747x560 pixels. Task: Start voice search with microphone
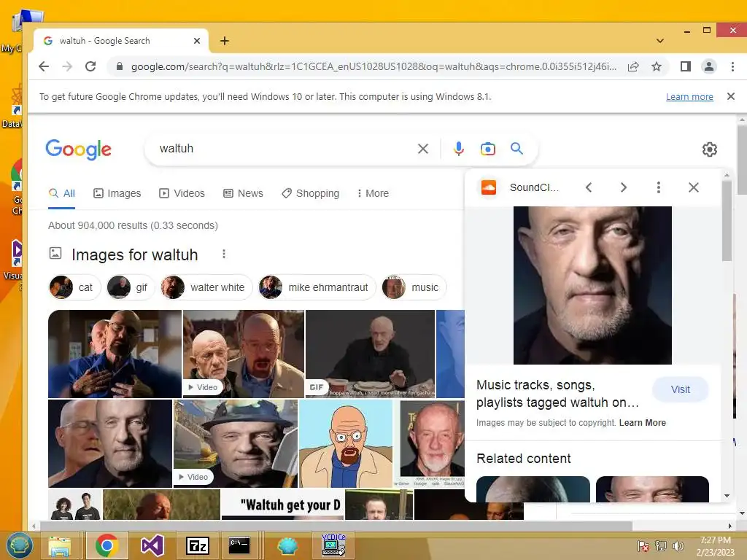pos(458,149)
